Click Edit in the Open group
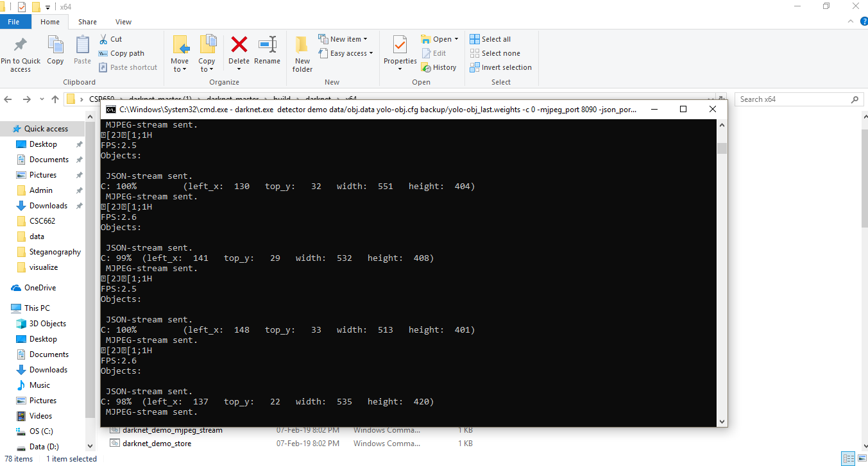 click(x=434, y=53)
